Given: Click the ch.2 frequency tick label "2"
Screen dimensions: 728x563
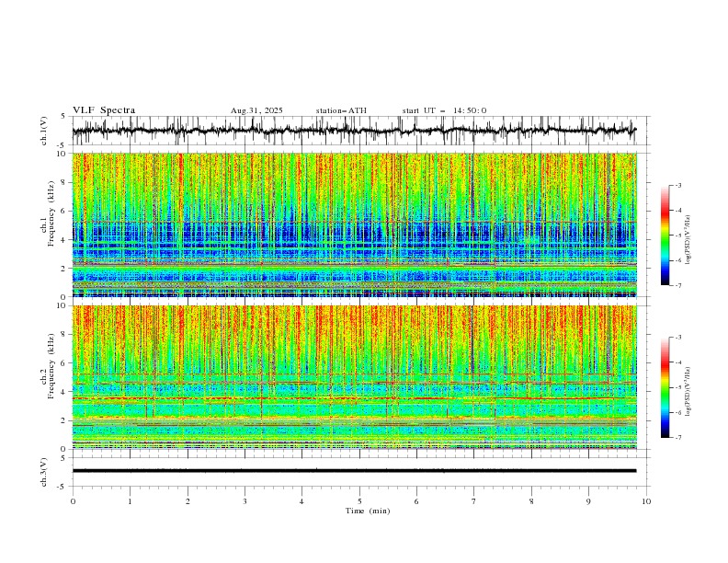Looking at the screenshot, I should coord(64,420).
